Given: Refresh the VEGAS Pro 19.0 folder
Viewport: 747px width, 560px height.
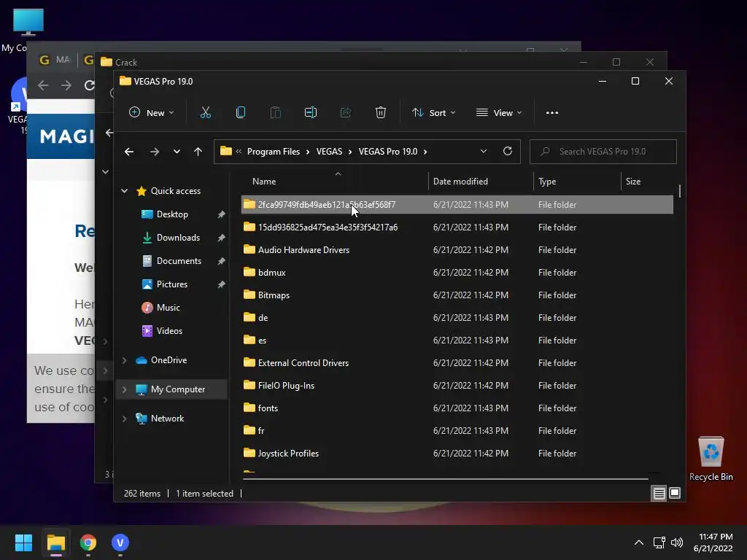Looking at the screenshot, I should (x=508, y=152).
